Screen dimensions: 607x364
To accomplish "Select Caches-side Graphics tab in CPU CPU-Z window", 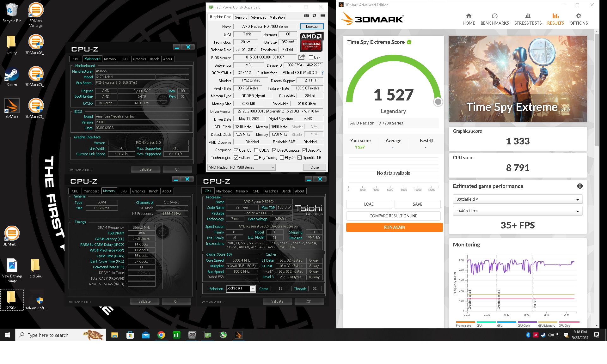I will 271,191.
